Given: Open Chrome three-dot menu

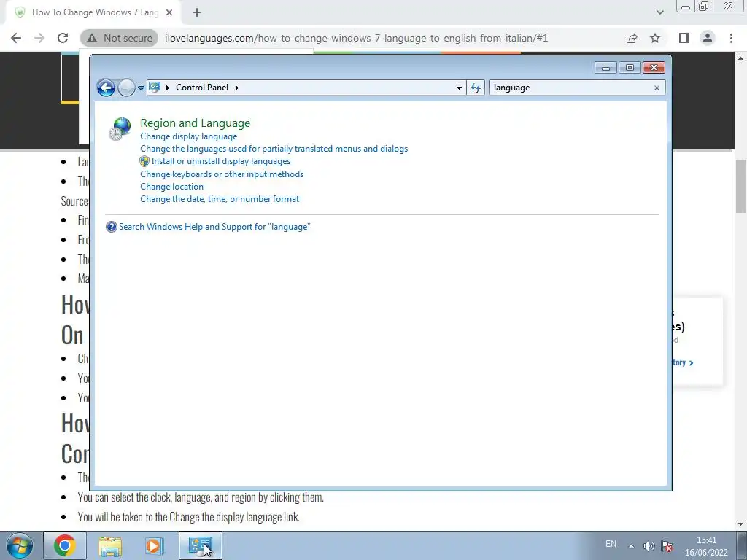Looking at the screenshot, I should click(x=731, y=38).
